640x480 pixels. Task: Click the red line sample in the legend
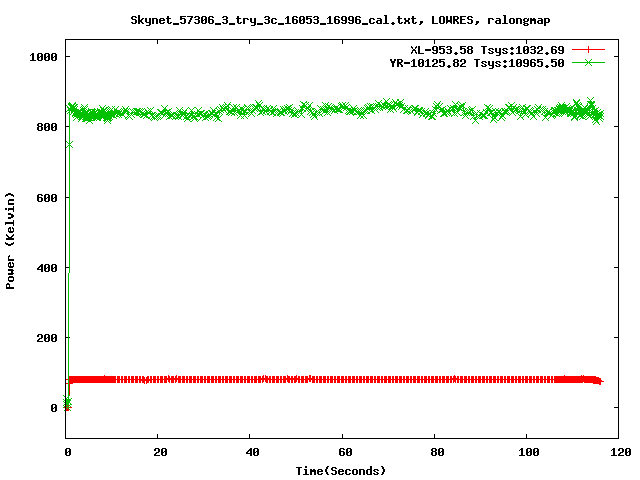[588, 50]
